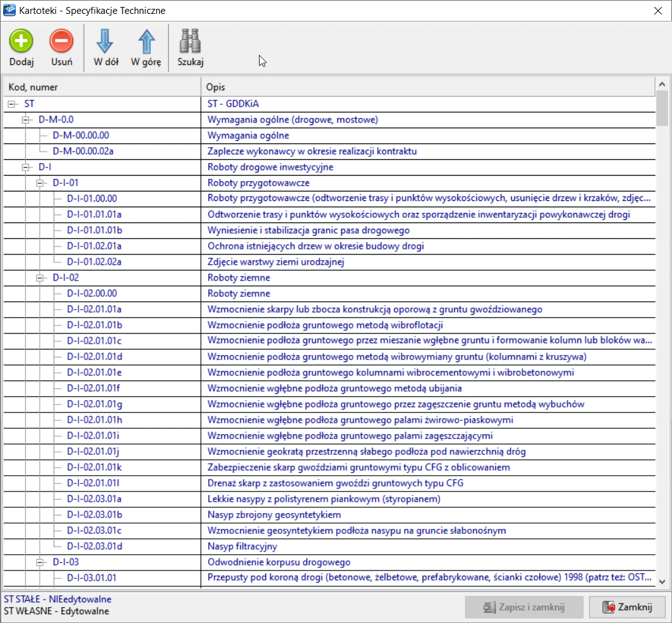The height and width of the screenshot is (623, 672).
Task: Click the Kod, numer column header
Action: (x=102, y=87)
